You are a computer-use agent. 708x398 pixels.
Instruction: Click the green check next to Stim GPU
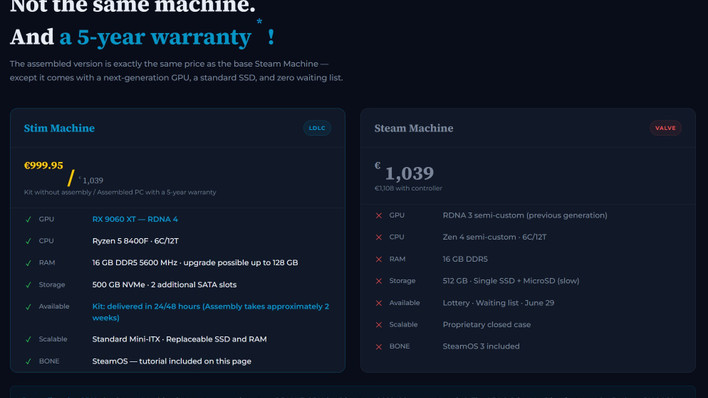[x=28, y=220]
